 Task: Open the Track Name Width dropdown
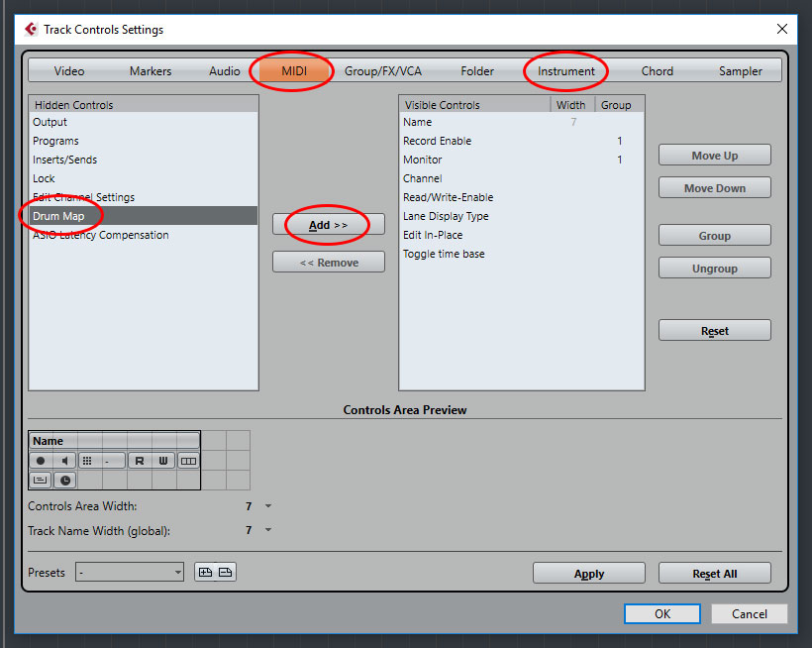click(267, 530)
